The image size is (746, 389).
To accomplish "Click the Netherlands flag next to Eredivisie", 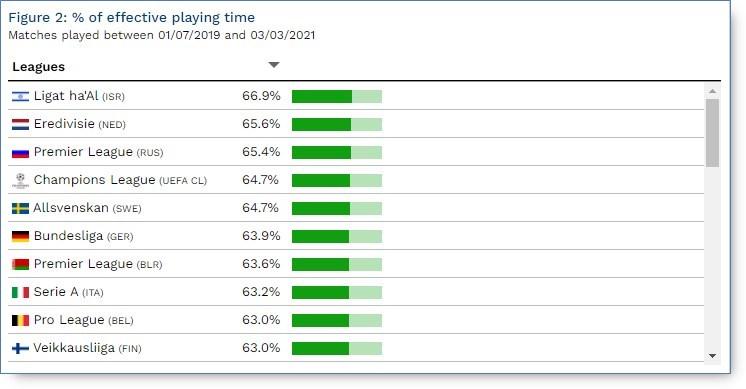I will coord(20,125).
